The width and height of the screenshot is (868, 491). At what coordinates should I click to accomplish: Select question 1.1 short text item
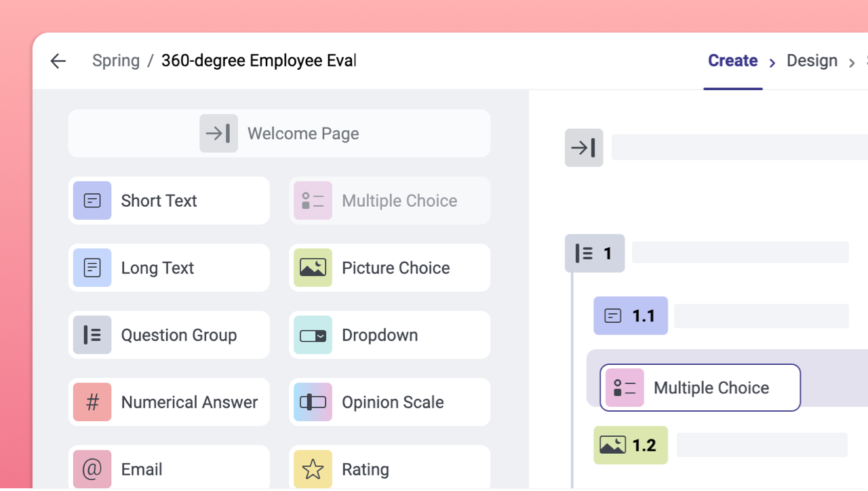(x=631, y=316)
